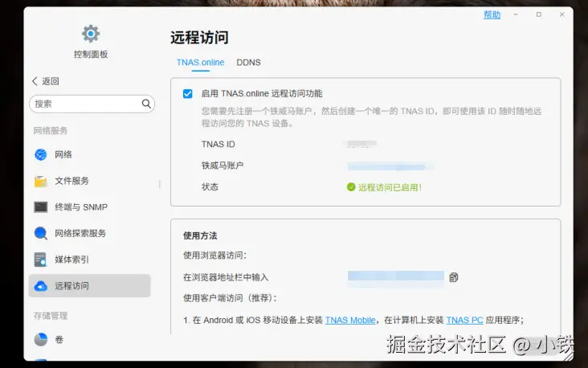The width and height of the screenshot is (588, 368).
Task: Open the 帮助 help link
Action: [492, 15]
